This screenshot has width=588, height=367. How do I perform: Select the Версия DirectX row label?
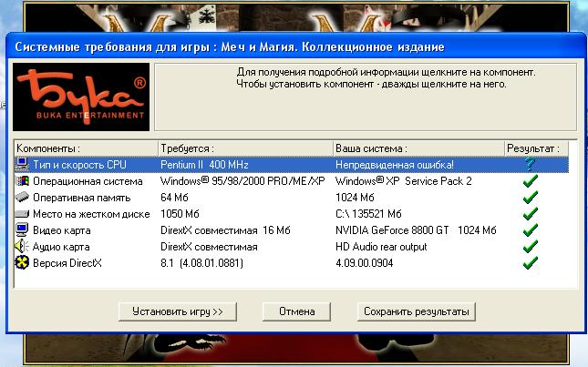point(67,263)
